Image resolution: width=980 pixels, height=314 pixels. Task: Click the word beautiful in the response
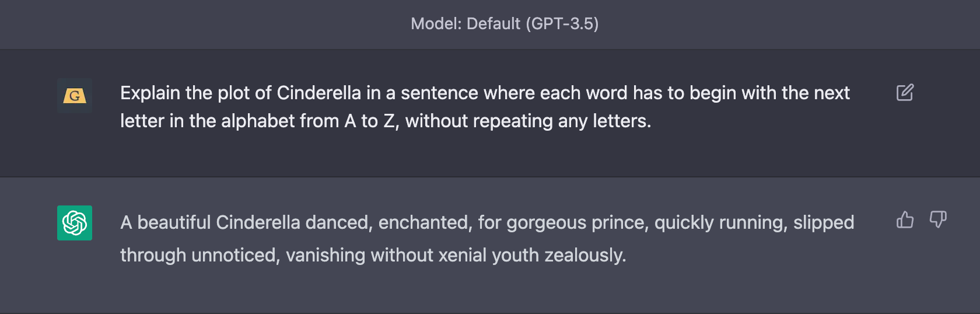pyautogui.click(x=174, y=223)
